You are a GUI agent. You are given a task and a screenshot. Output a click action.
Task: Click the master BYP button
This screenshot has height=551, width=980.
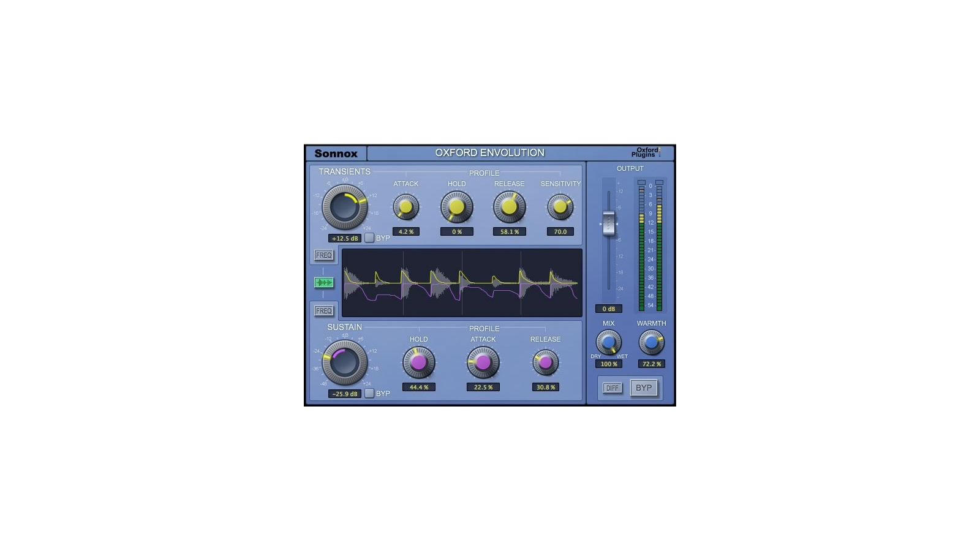pyautogui.click(x=644, y=388)
